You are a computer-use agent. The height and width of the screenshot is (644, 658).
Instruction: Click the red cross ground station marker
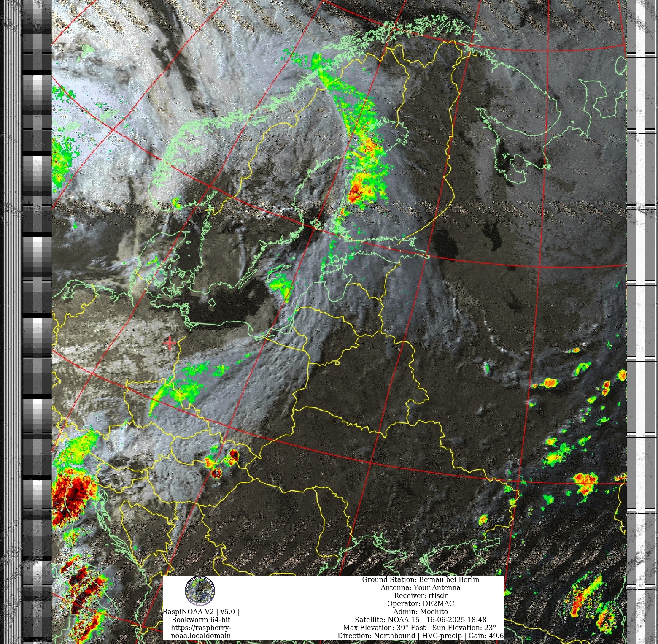170,343
